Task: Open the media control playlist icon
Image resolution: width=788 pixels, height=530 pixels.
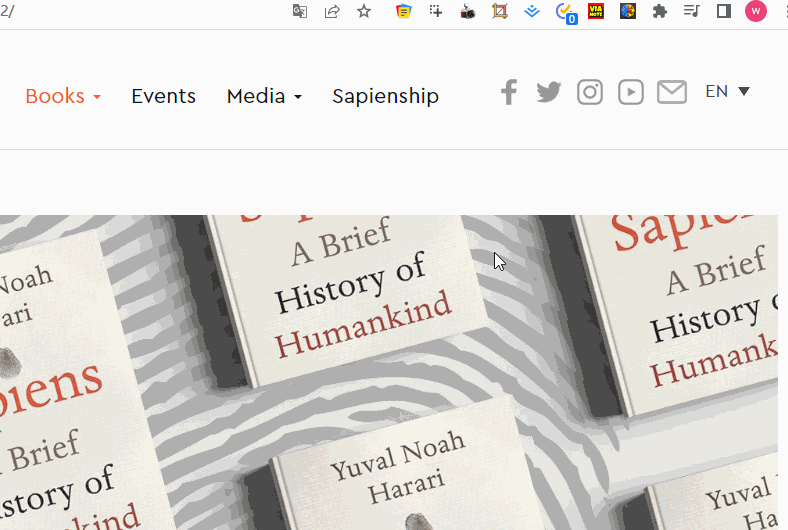Action: (692, 11)
